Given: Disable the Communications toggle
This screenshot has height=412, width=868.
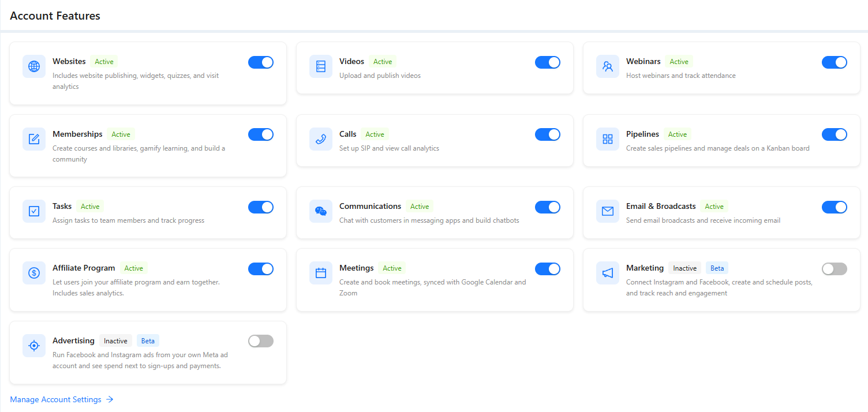Looking at the screenshot, I should pos(548,207).
